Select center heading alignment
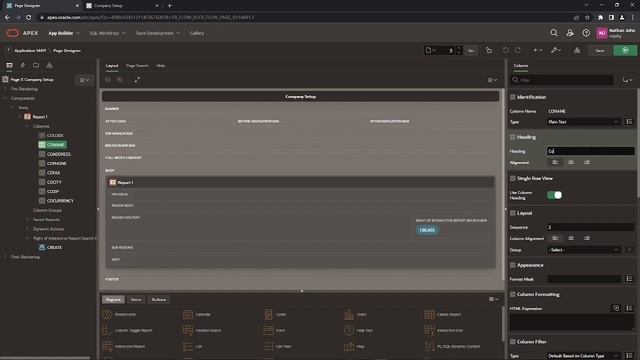640x360 pixels. [x=571, y=162]
